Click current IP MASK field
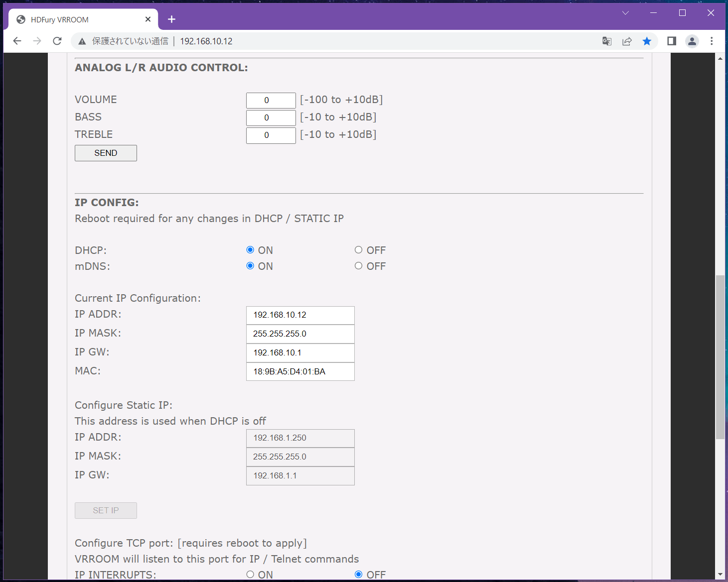728x582 pixels. [300, 334]
